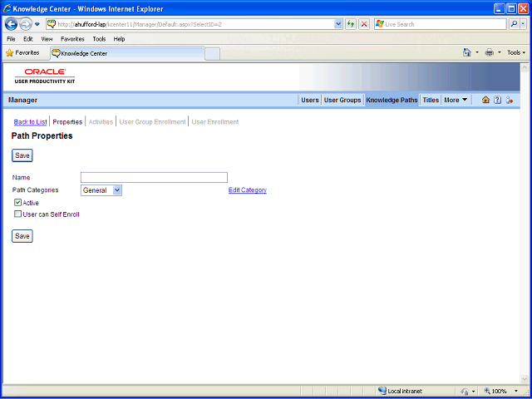Viewport: 532px width, 399px height.
Task: Click the Manager logout icon
Action: (509, 100)
